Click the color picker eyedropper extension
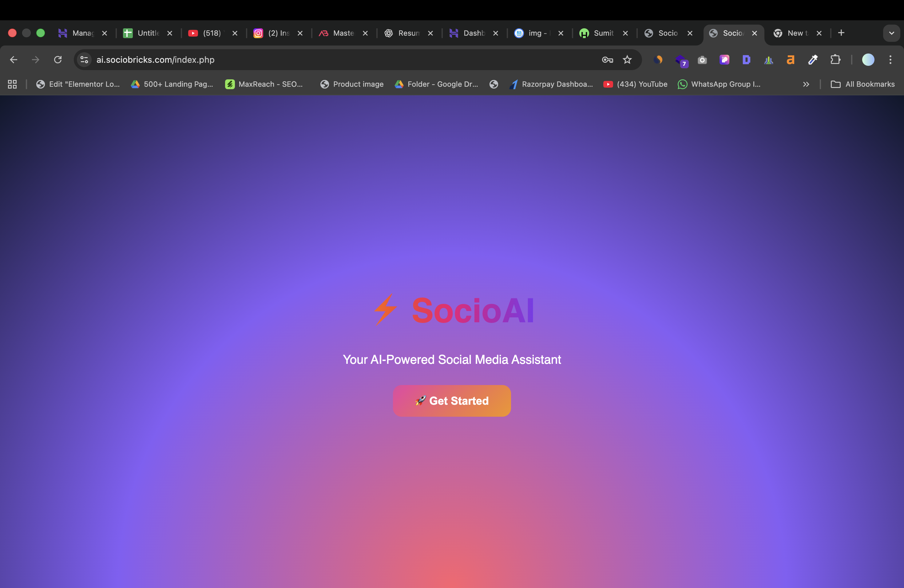 [813, 60]
